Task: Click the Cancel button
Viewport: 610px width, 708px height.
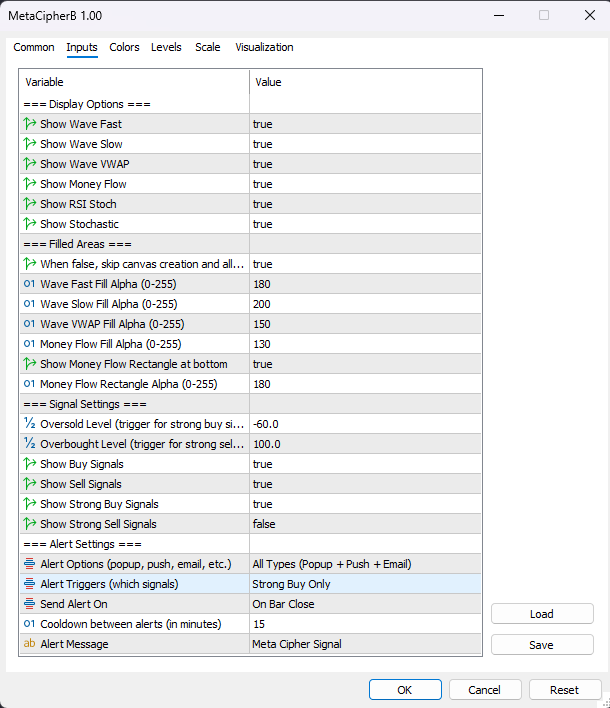Action: pyautogui.click(x=485, y=689)
